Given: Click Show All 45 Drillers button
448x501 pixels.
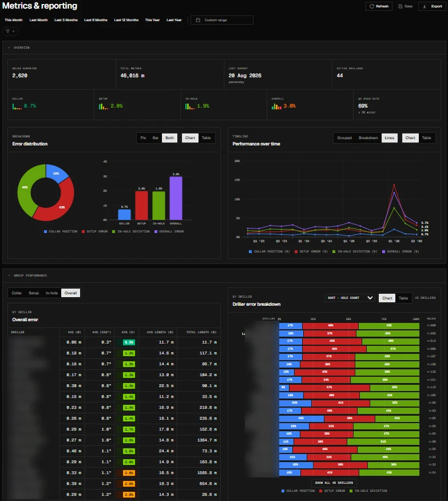Looking at the screenshot, I should pos(334,483).
